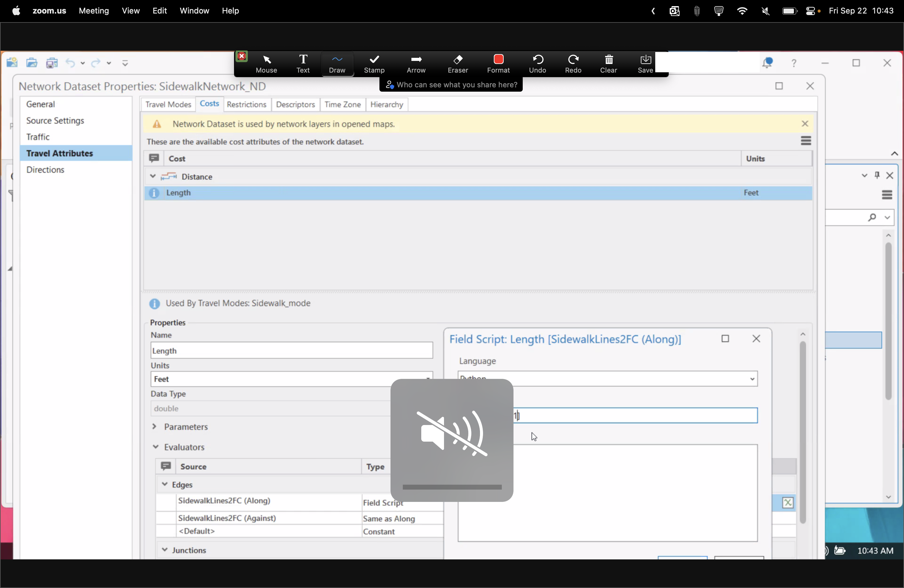Toggle the Draw annotation tool
The height and width of the screenshot is (588, 904).
click(337, 63)
